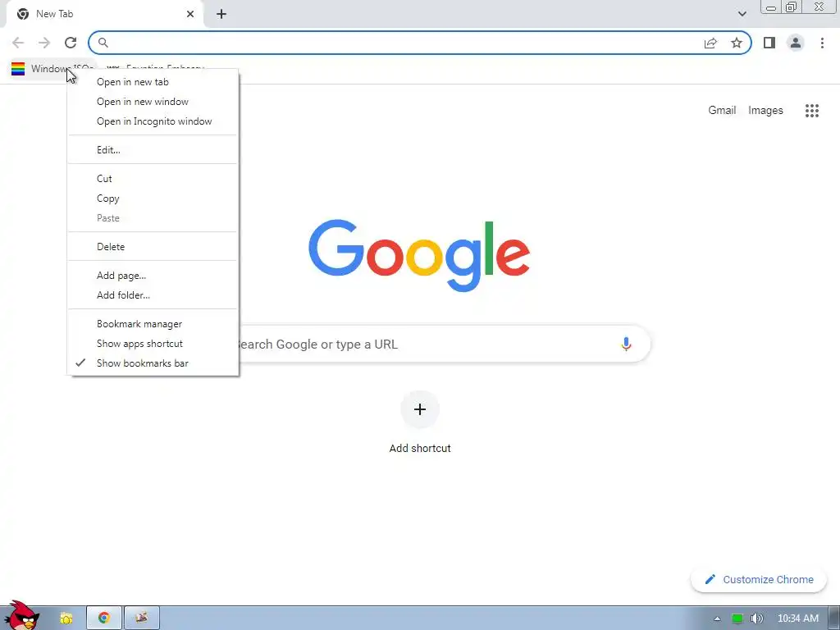Click the plus Add shortcut circle
This screenshot has width=840, height=630.
click(x=420, y=409)
